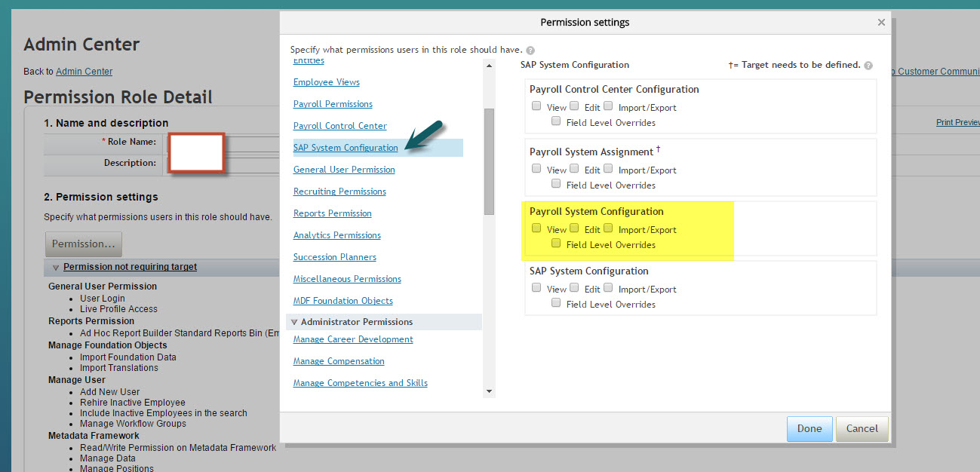This screenshot has width=980, height=472.
Task: Open Manage Compensation category
Action: (x=339, y=361)
